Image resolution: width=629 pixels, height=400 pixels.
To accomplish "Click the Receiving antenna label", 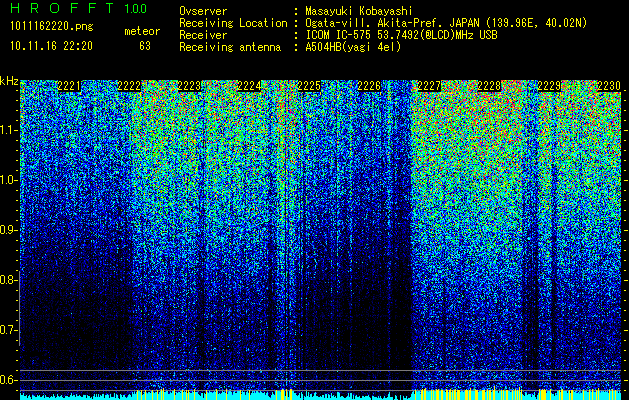I will [230, 47].
